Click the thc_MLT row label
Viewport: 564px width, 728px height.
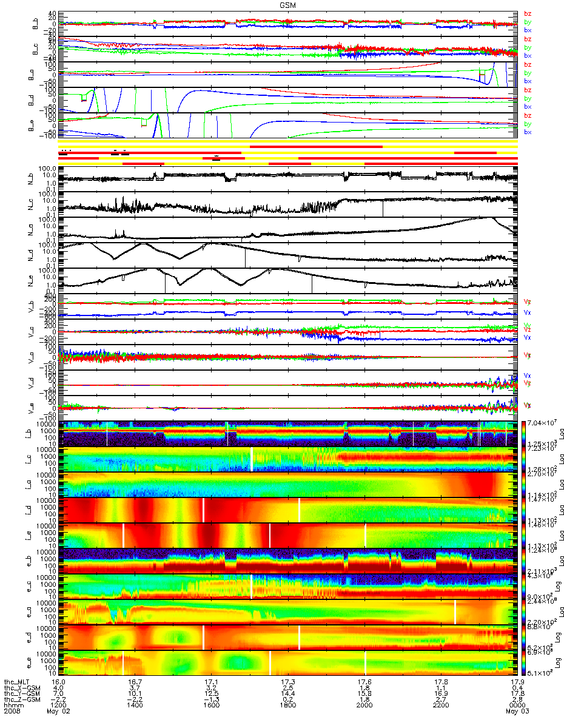click(16, 682)
